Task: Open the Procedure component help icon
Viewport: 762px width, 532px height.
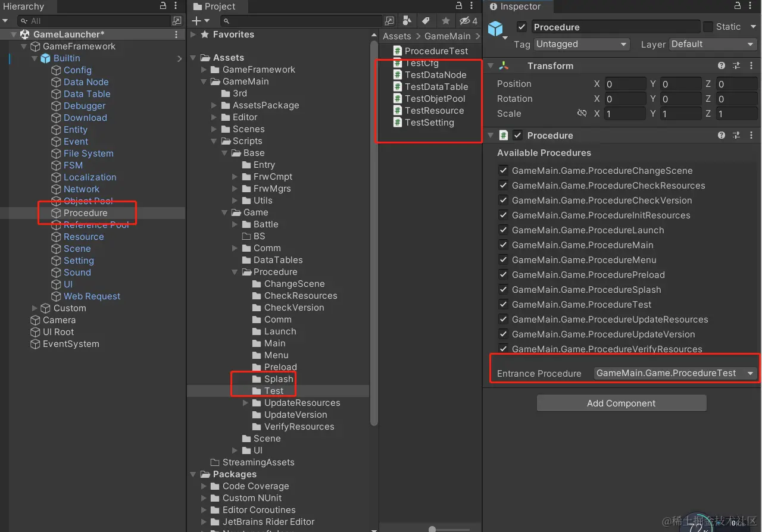Action: tap(722, 136)
